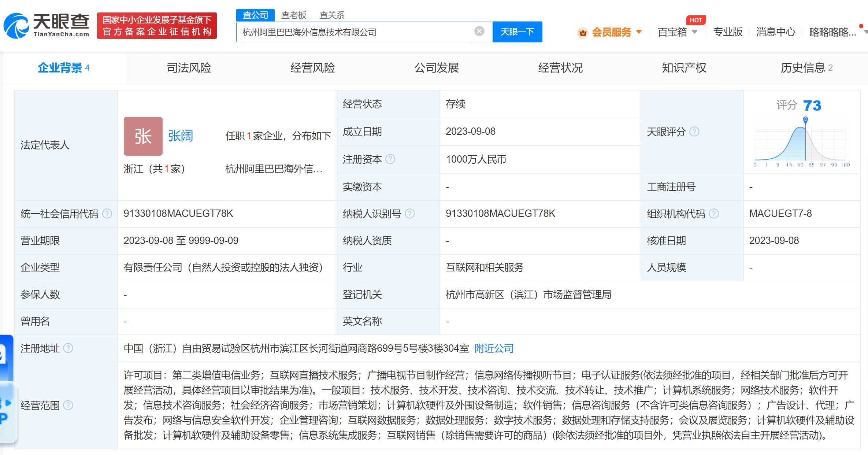Click the score value 73
The width and height of the screenshot is (868, 455).
click(812, 106)
